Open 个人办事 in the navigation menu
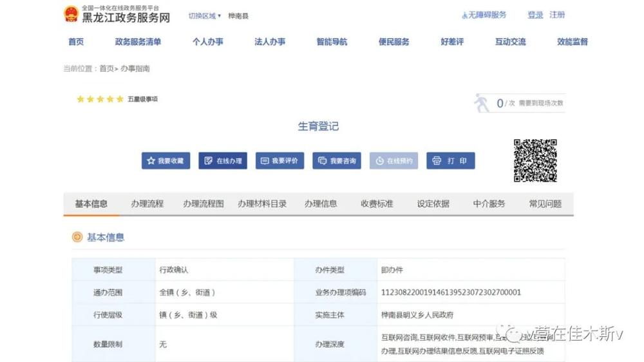The height and width of the screenshot is (362, 644). point(208,42)
